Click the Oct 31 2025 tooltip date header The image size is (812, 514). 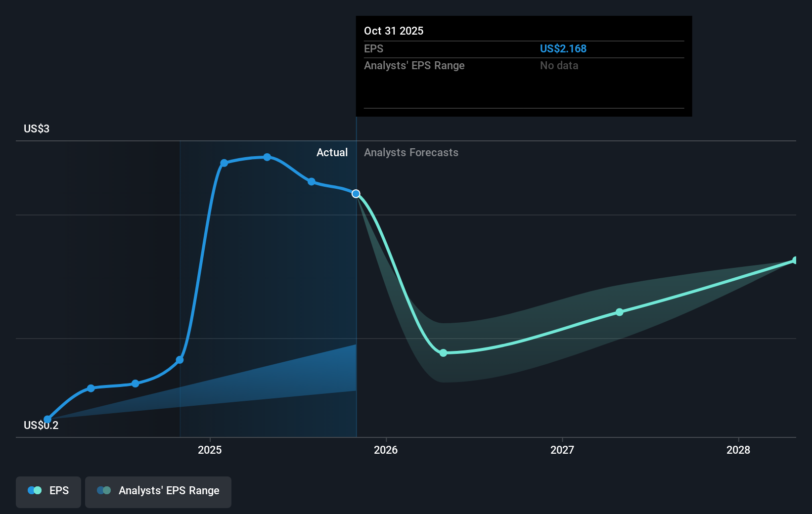coord(394,31)
